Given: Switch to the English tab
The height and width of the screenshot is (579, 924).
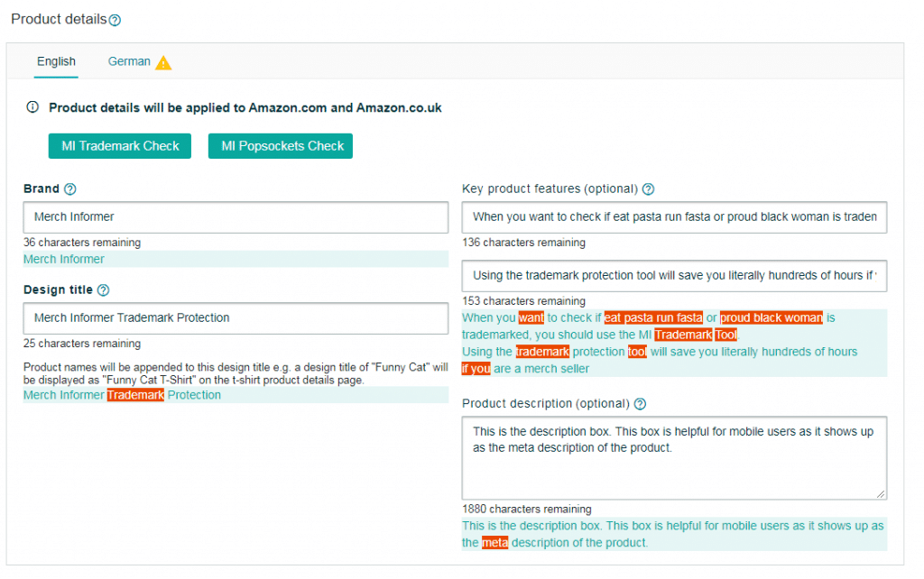Looking at the screenshot, I should (56, 61).
